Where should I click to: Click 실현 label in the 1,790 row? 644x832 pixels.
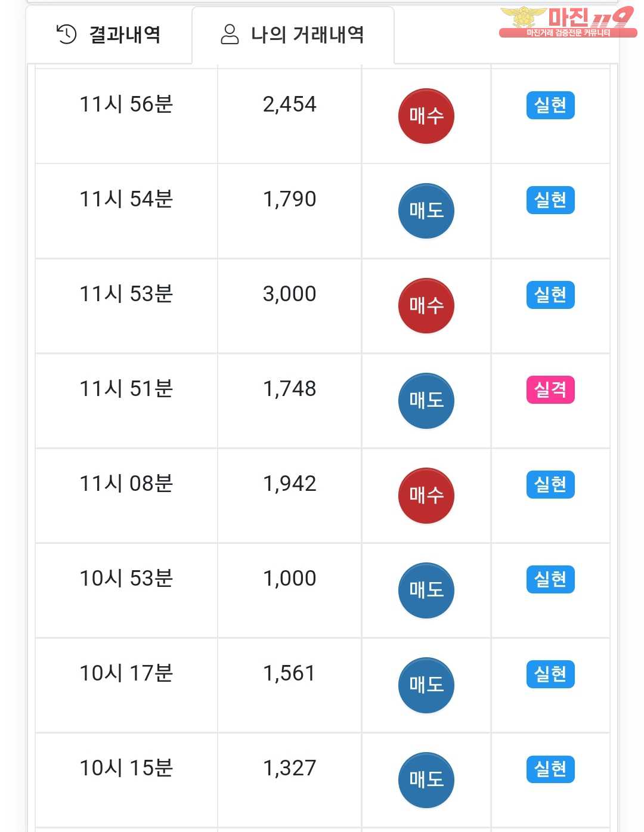click(x=550, y=200)
